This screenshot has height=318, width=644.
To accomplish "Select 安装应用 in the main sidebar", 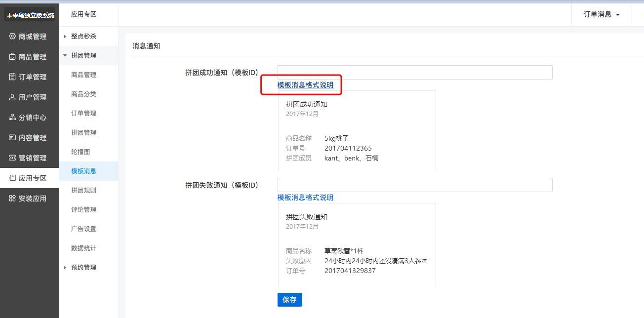I will tap(30, 199).
